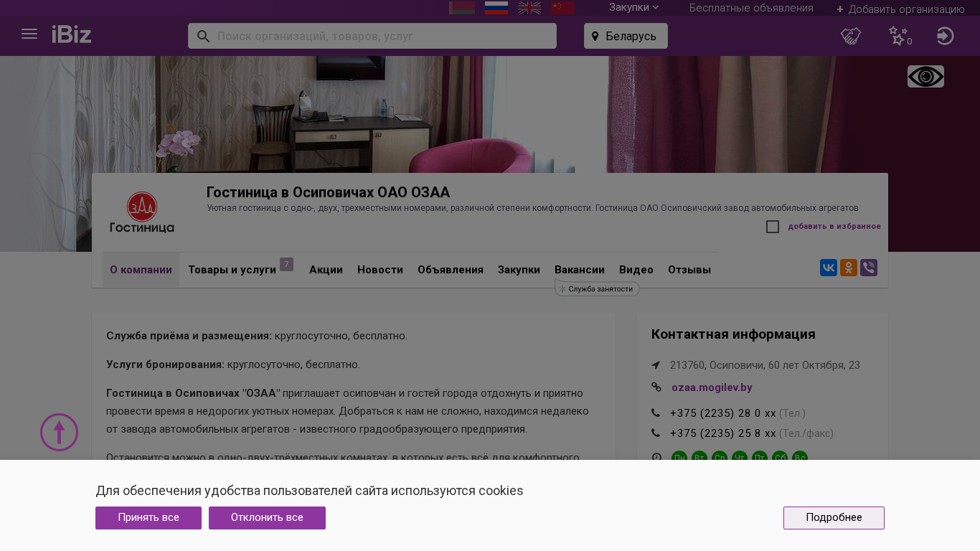980x551 pixels.
Task: Open Бесплатные объявления link
Action: (x=751, y=8)
